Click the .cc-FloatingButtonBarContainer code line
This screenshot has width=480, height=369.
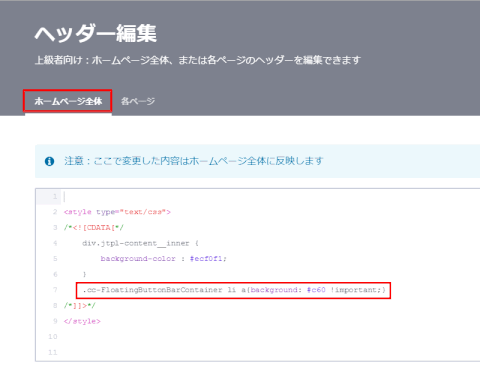(234, 290)
